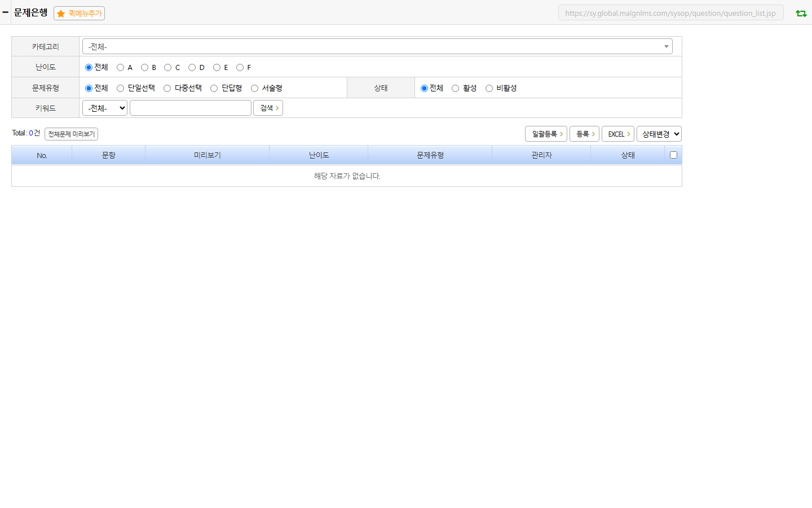This screenshot has width=812, height=508.
Task: Click the green refresh arrows icon
Action: click(x=801, y=13)
